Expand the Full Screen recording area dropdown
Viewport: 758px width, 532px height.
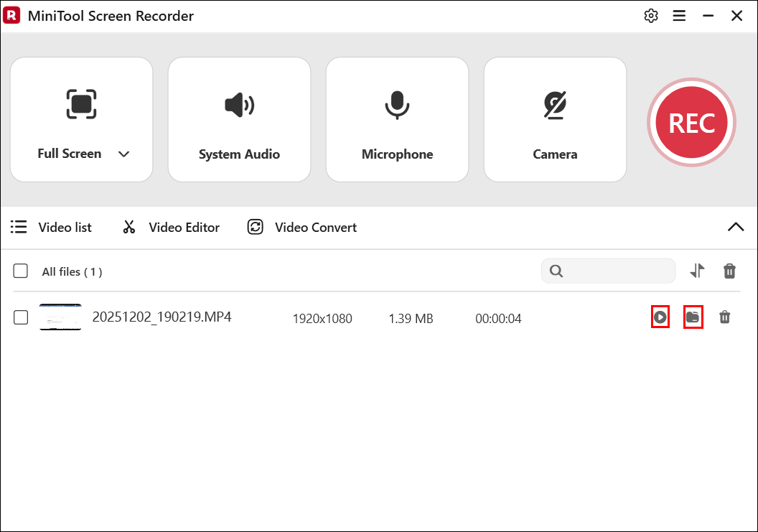(123, 154)
